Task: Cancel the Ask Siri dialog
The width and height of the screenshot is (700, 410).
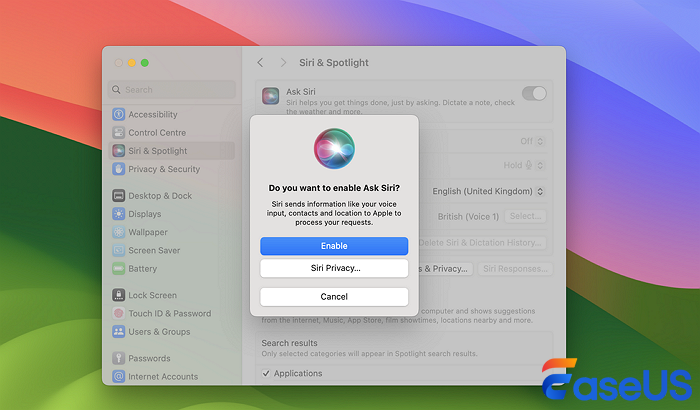Action: [334, 297]
